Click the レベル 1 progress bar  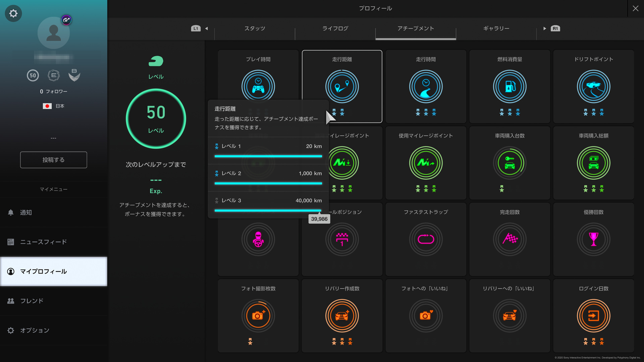point(268,156)
